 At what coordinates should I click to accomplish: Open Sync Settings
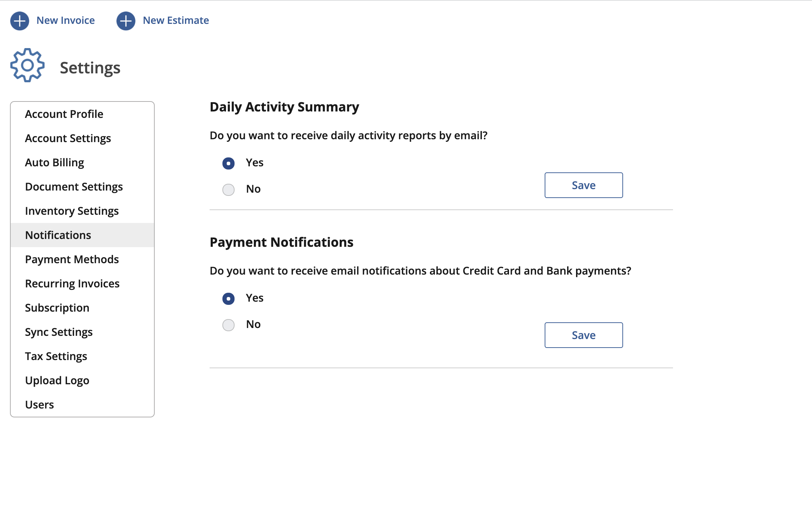coord(59,332)
